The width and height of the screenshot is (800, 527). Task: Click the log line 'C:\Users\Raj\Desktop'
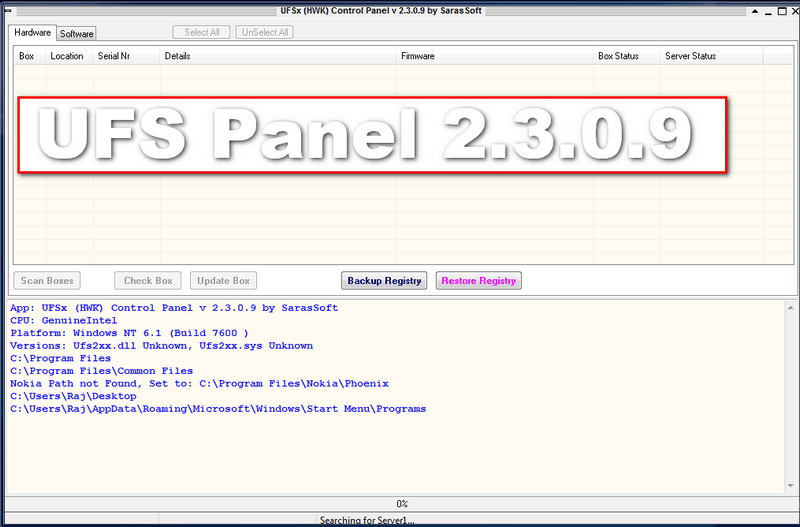(x=73, y=396)
